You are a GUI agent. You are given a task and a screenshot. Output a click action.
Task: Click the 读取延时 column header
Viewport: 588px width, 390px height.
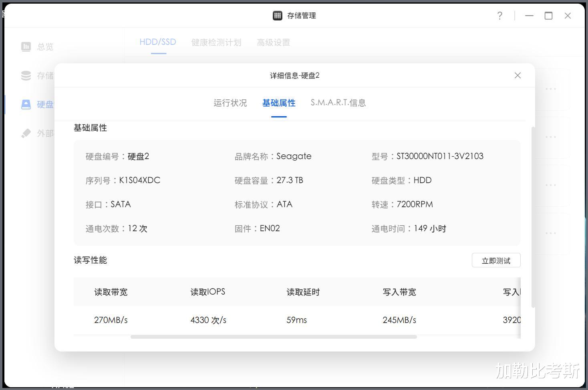click(x=303, y=292)
